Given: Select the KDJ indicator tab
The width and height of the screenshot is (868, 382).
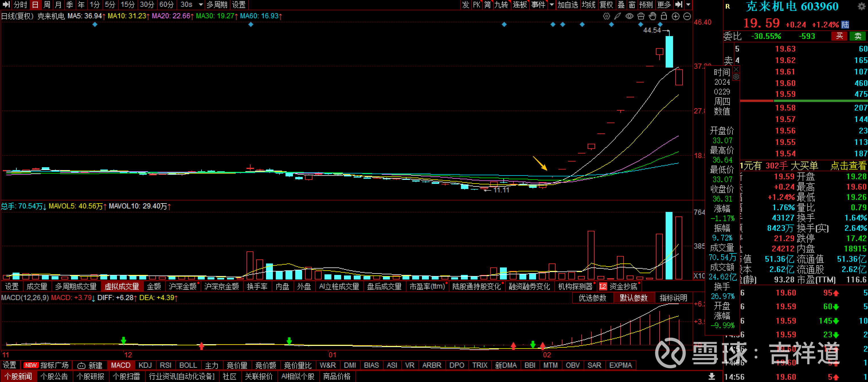Looking at the screenshot, I should (145, 365).
